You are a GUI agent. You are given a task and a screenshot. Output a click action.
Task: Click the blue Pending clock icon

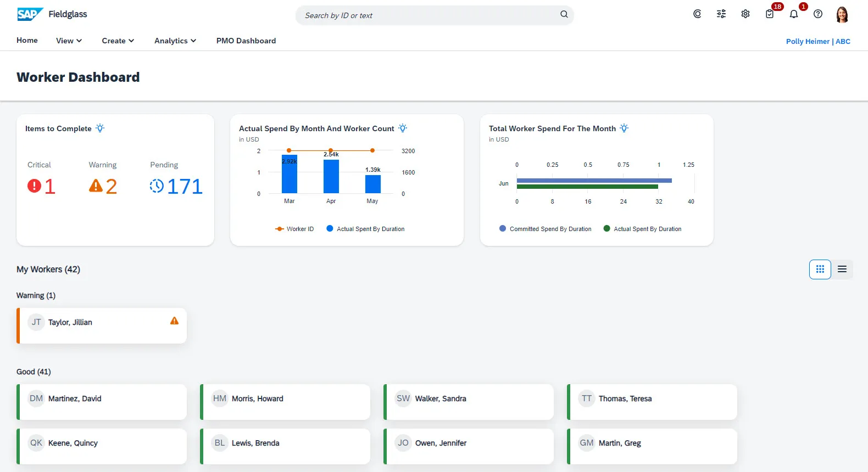pyautogui.click(x=157, y=186)
